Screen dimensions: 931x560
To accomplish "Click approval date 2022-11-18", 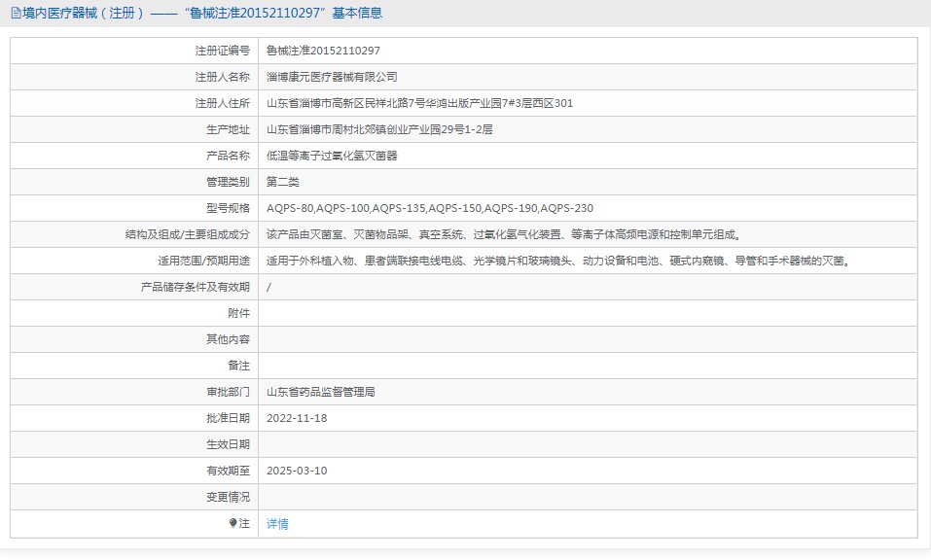I will [297, 418].
